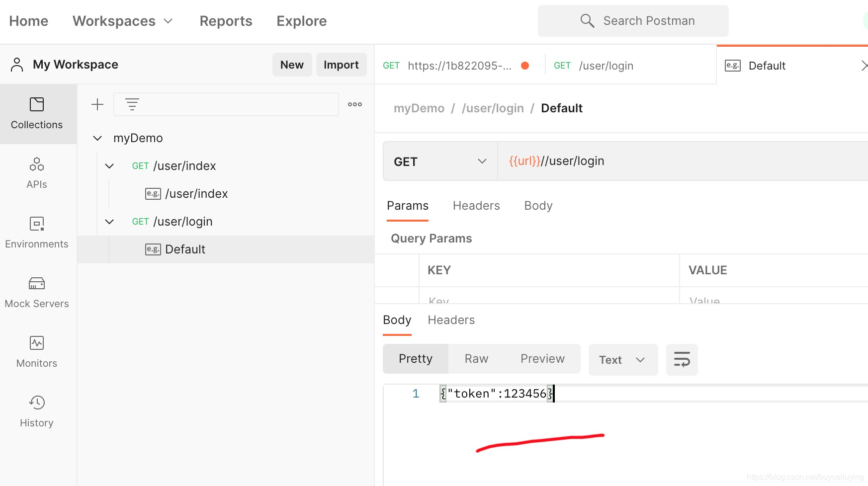Collapse the myDemo collection

coord(97,138)
